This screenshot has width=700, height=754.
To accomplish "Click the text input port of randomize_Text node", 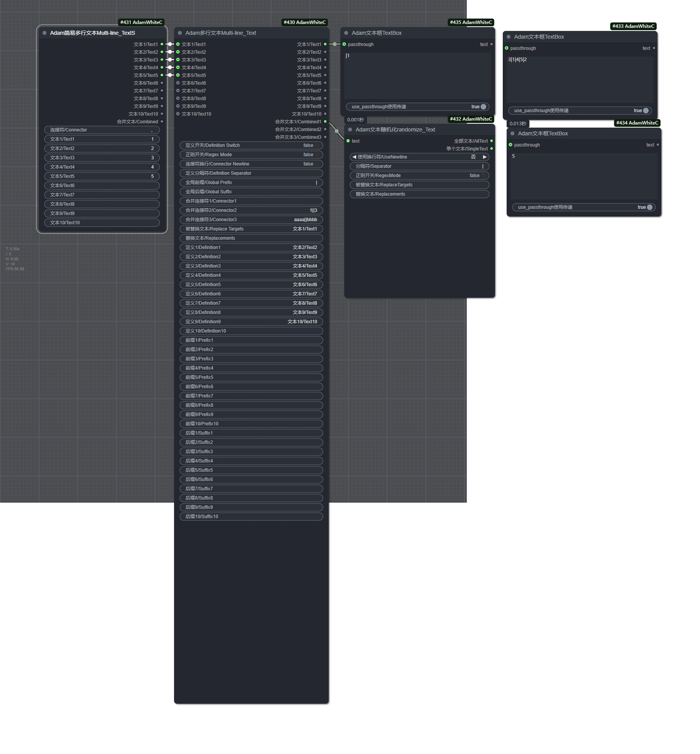I will 348,141.
